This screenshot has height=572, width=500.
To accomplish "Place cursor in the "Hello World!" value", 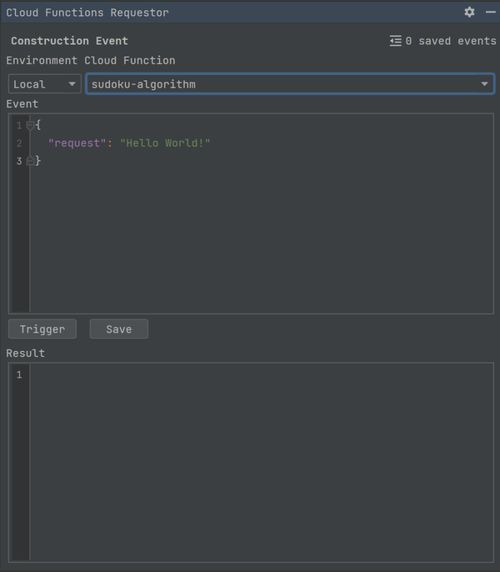I will 165,143.
